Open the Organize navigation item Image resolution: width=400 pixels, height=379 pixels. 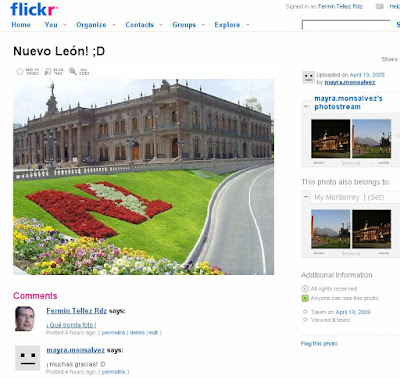[91, 25]
